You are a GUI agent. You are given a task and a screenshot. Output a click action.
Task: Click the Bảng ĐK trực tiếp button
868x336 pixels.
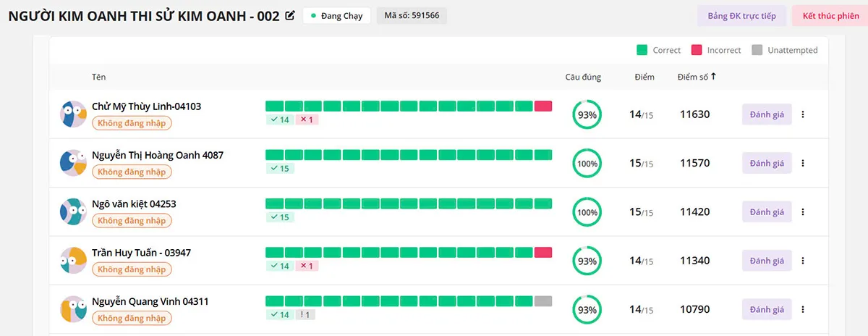pos(741,16)
